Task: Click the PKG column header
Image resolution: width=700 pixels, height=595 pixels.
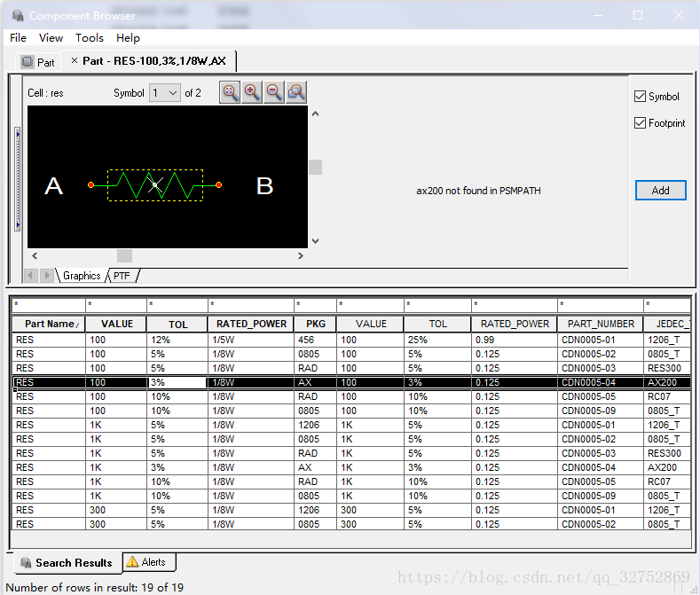Action: pos(315,325)
